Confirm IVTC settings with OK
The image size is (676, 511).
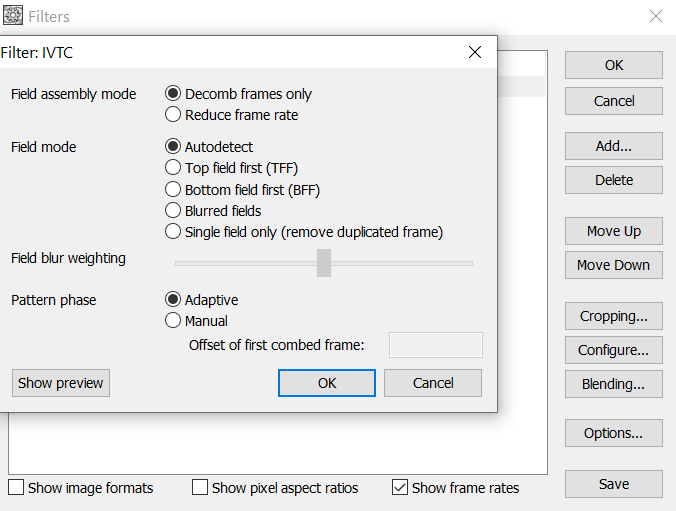[x=327, y=383]
